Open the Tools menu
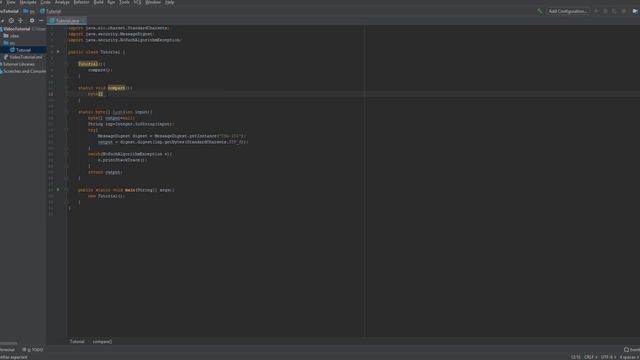The image size is (640, 360). click(x=124, y=2)
